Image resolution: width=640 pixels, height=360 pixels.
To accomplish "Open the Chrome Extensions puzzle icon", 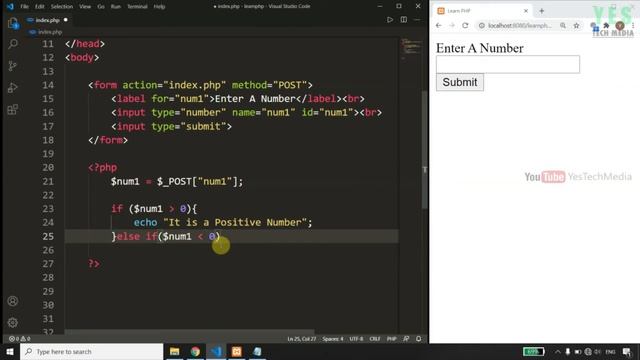I will [607, 25].
